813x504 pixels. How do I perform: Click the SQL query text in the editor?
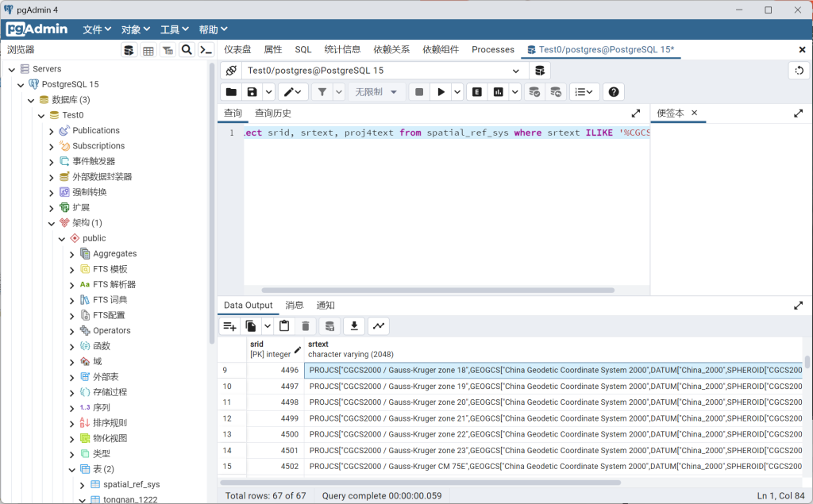pyautogui.click(x=447, y=133)
